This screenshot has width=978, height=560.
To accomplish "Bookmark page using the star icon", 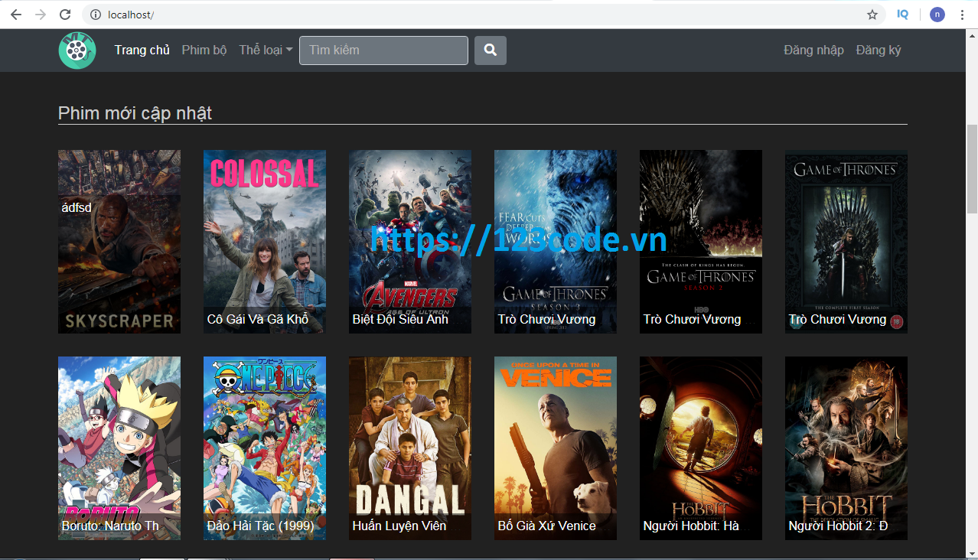I will (872, 15).
